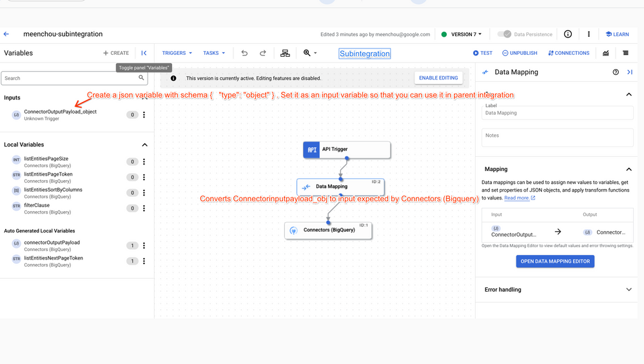Viewport: 644px width, 364px height.
Task: Select the API Trigger node
Action: click(x=347, y=150)
